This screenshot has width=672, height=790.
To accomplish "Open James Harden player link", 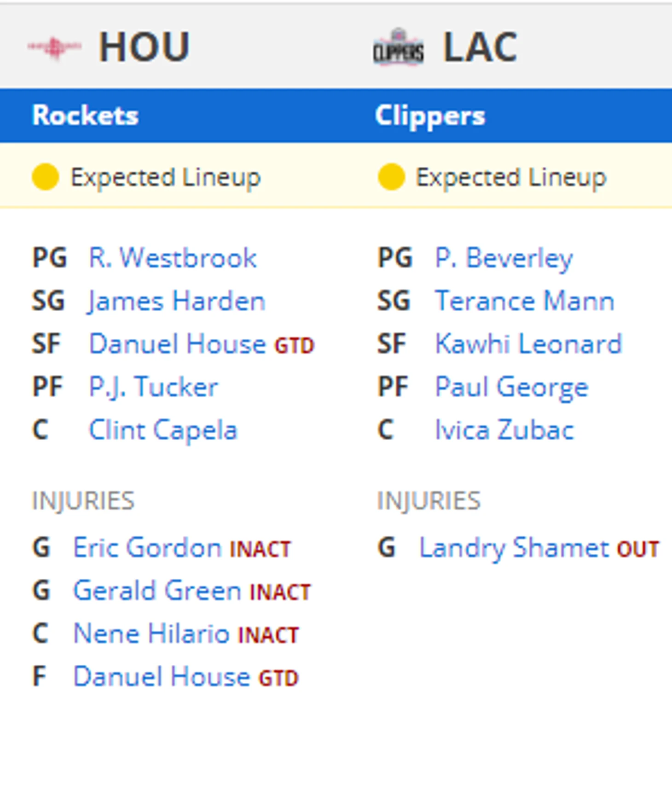I will coord(176,301).
